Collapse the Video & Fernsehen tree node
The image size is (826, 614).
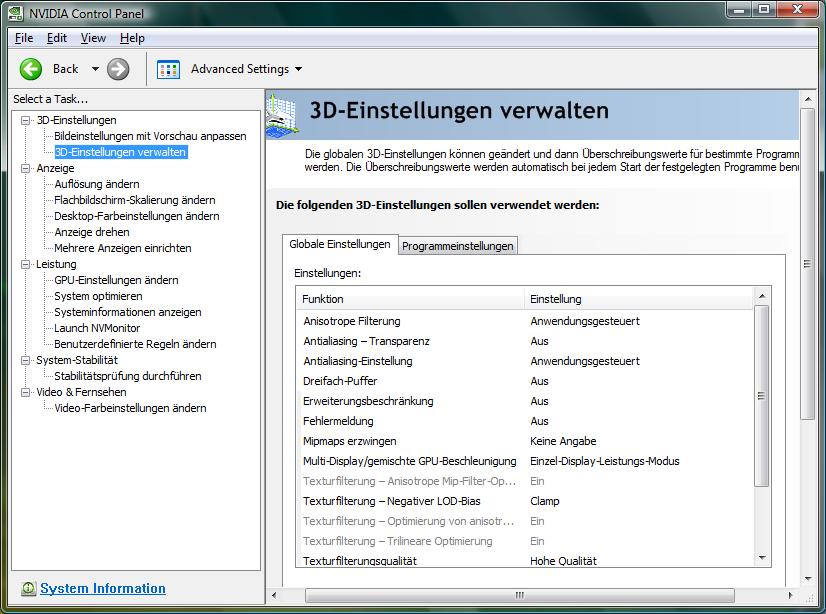(25, 392)
